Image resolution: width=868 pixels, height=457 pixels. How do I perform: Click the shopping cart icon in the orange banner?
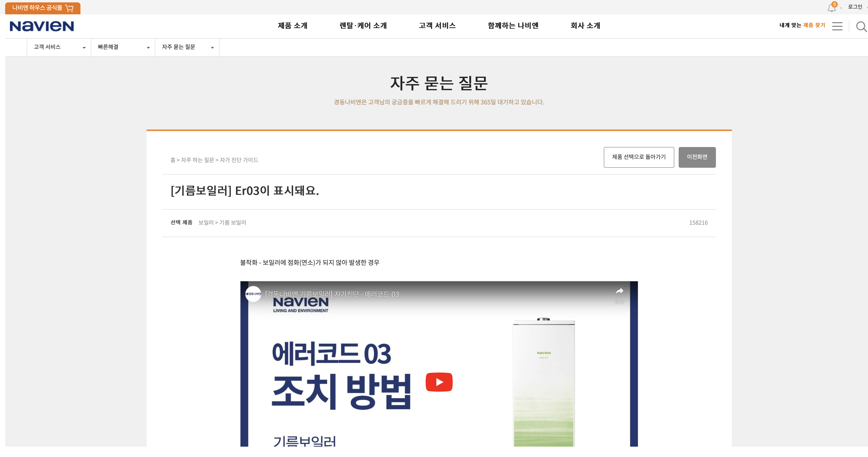(x=69, y=8)
